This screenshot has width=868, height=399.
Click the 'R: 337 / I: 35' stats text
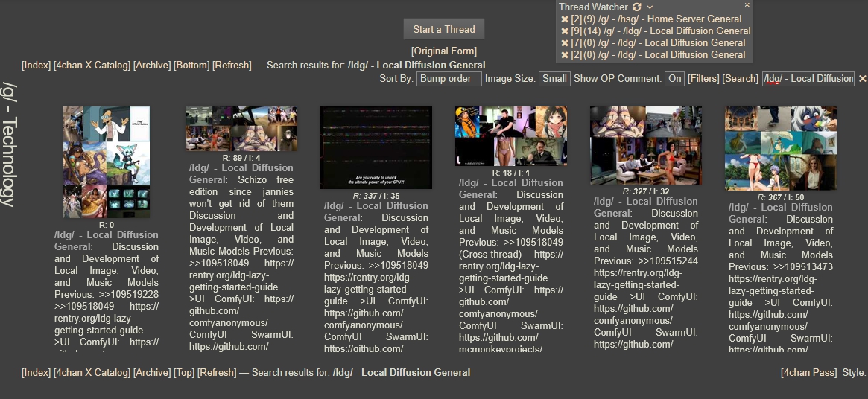[376, 196]
